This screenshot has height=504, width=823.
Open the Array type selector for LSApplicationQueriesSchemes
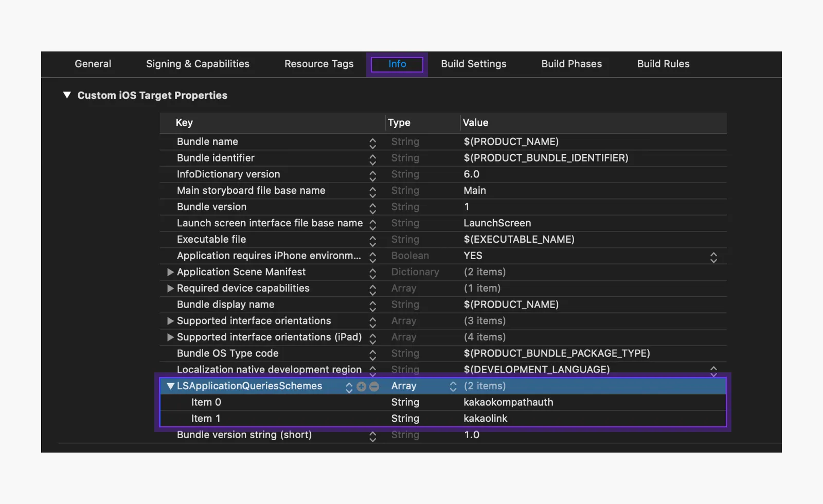(x=453, y=386)
